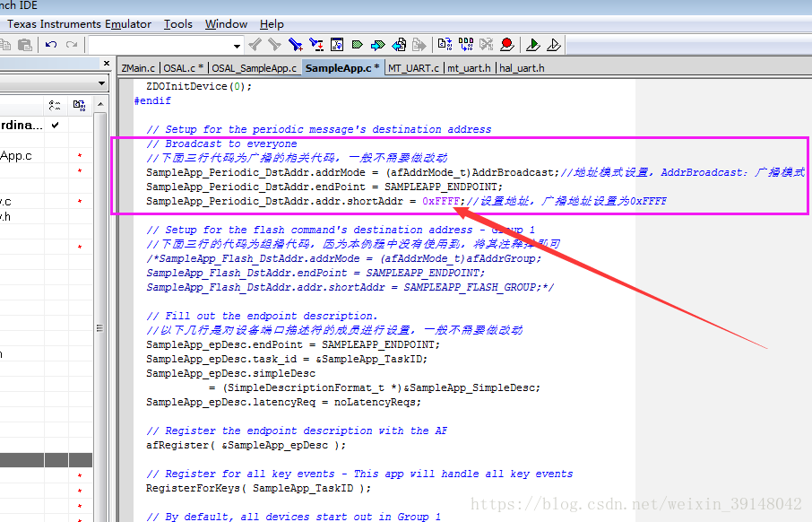Screen dimensions: 812x522
Task: Click the workspace vertical scrollbar thumb
Action: click(x=100, y=327)
